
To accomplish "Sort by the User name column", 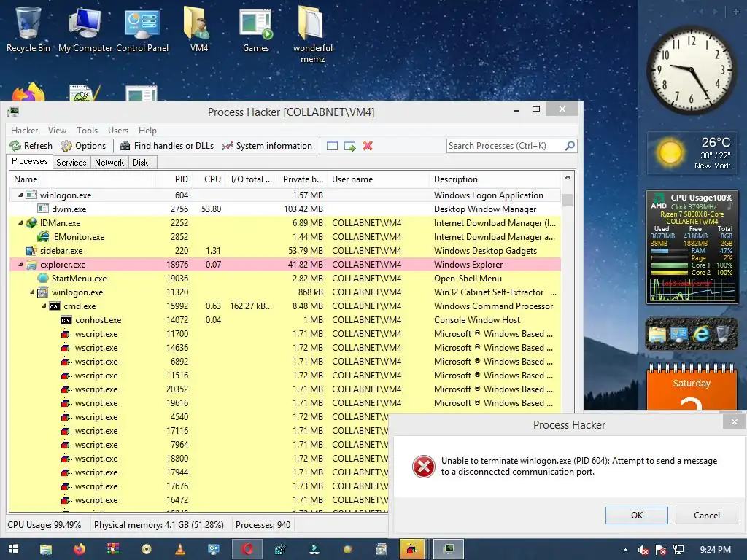I will (x=379, y=179).
